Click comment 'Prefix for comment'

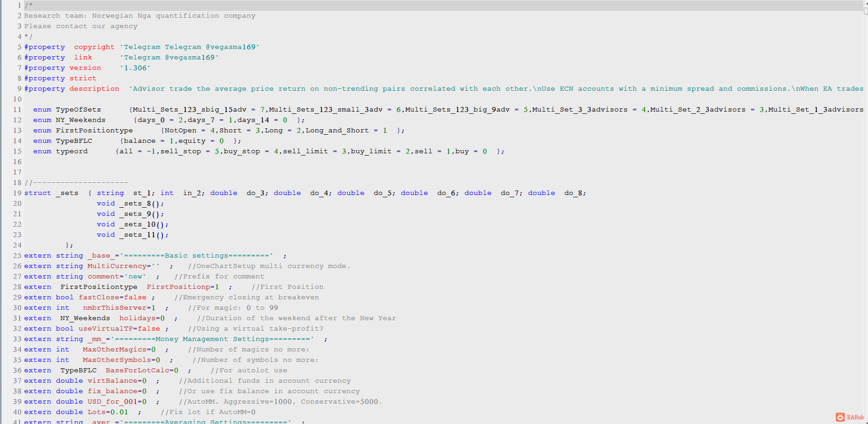point(219,277)
